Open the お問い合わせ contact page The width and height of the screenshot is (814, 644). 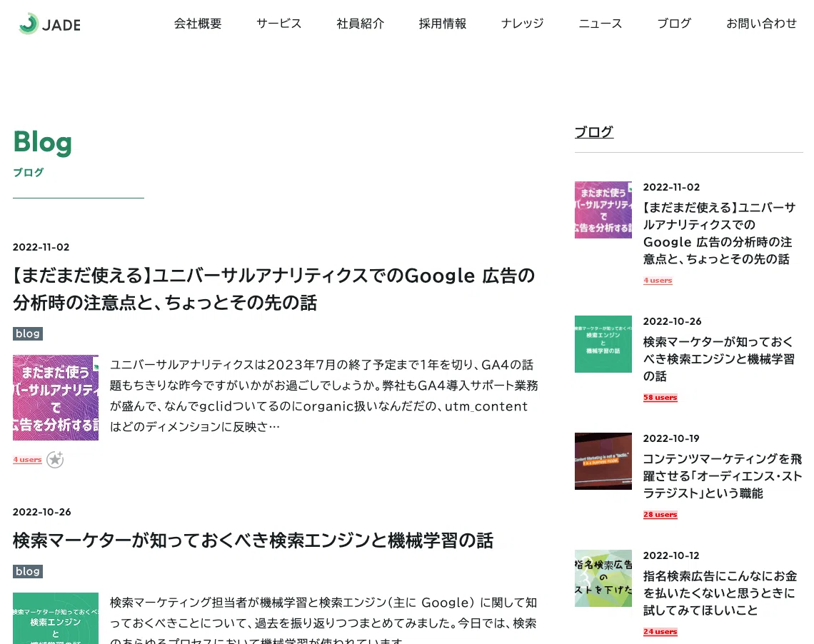[761, 24]
